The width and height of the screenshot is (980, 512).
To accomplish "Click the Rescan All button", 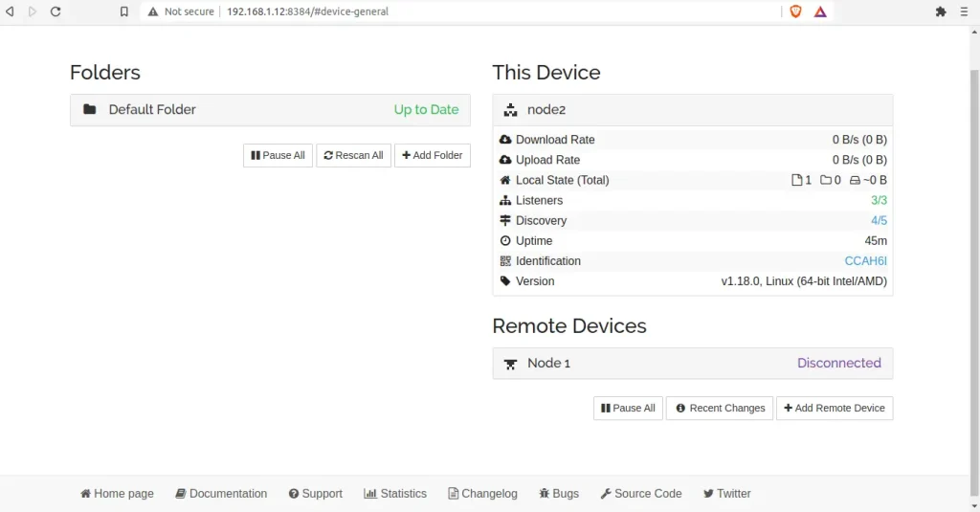I will [x=353, y=155].
